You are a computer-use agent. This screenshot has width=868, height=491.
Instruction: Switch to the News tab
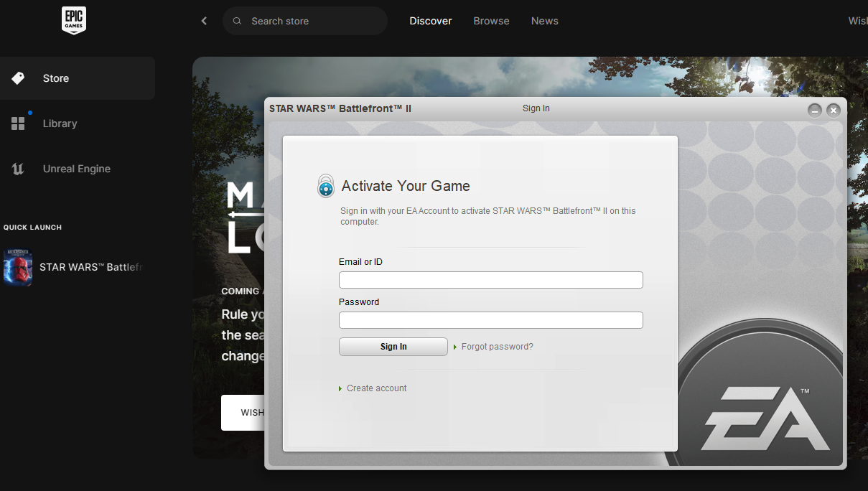(545, 21)
